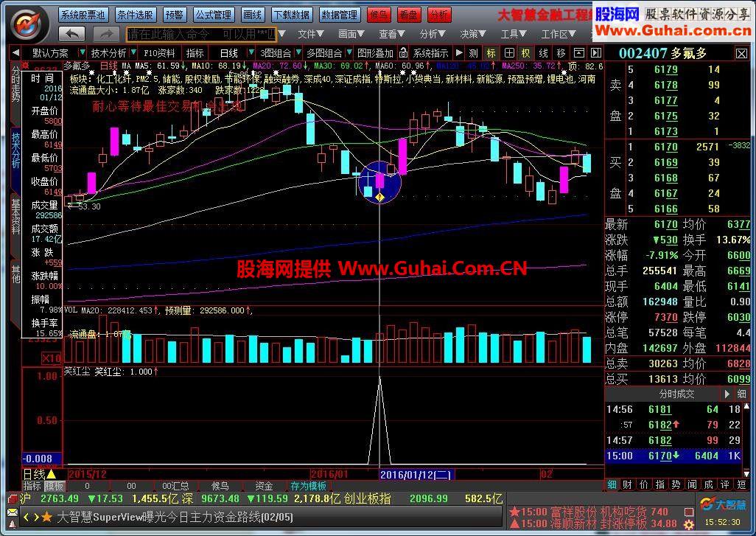This screenshot has height=536, width=756.
Task: Select the 模板 tab at the bottom
Action: click(x=54, y=486)
